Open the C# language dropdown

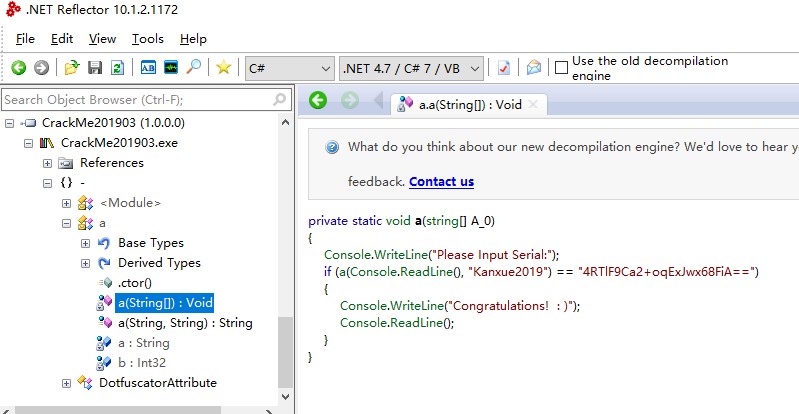289,68
